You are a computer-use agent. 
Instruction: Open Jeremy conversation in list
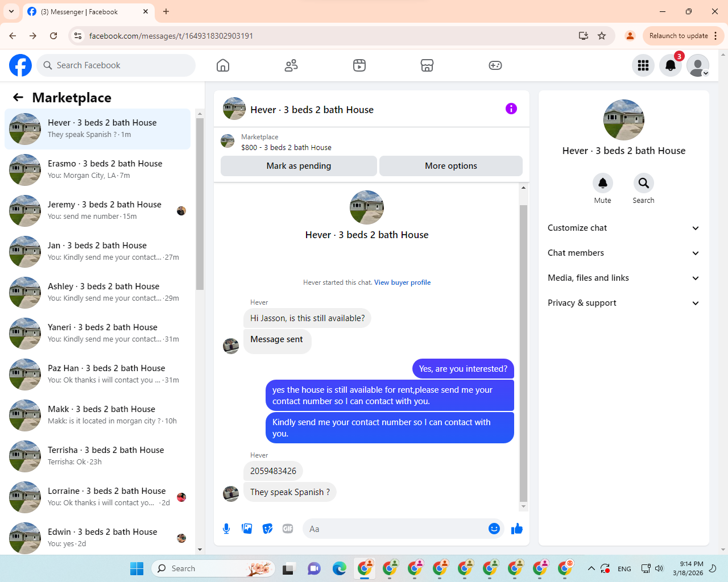click(x=97, y=211)
